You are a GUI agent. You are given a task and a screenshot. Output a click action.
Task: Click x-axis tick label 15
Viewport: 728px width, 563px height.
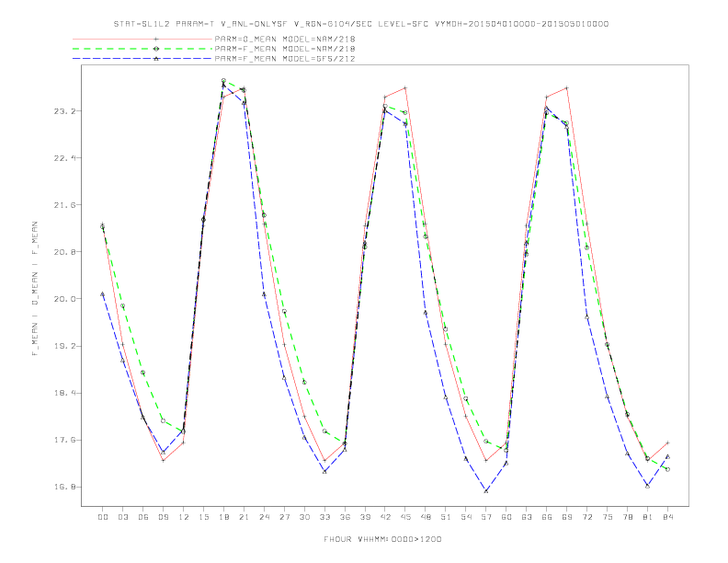pyautogui.click(x=203, y=517)
